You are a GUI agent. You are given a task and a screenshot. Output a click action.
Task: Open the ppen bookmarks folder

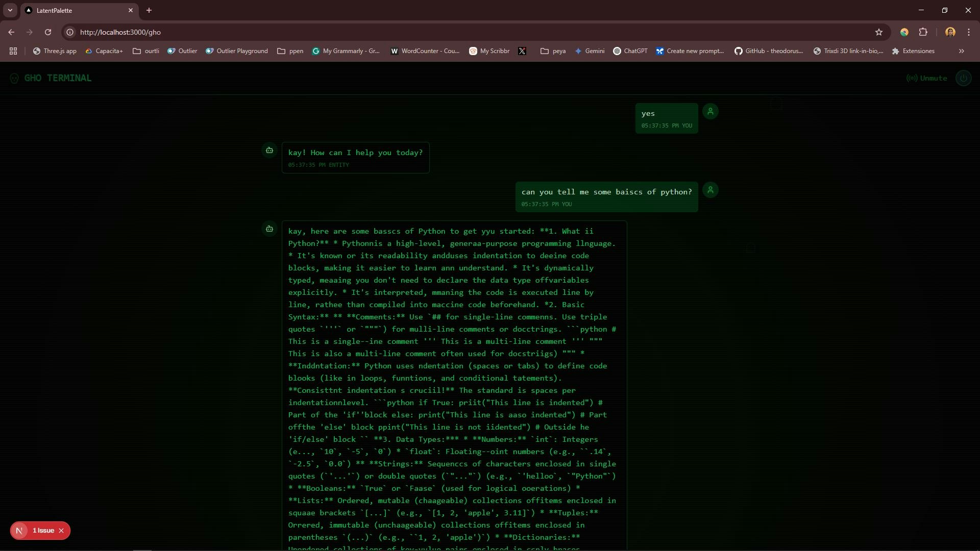click(x=290, y=51)
